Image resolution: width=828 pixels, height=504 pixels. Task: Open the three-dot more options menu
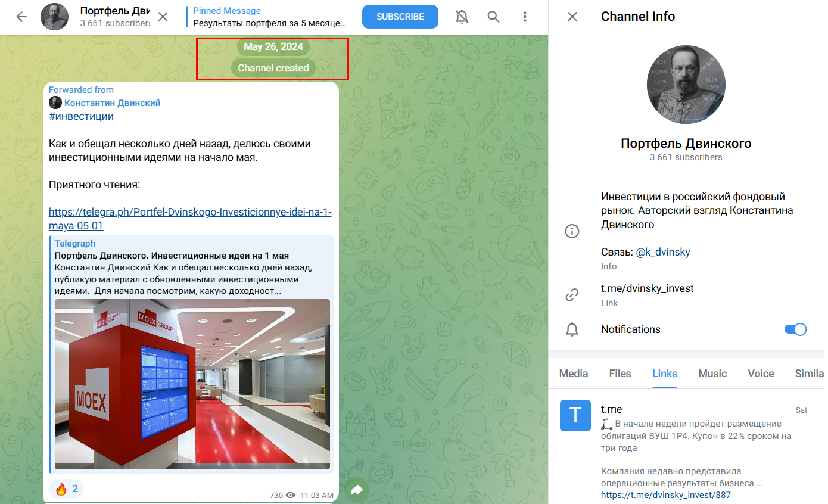coord(525,17)
